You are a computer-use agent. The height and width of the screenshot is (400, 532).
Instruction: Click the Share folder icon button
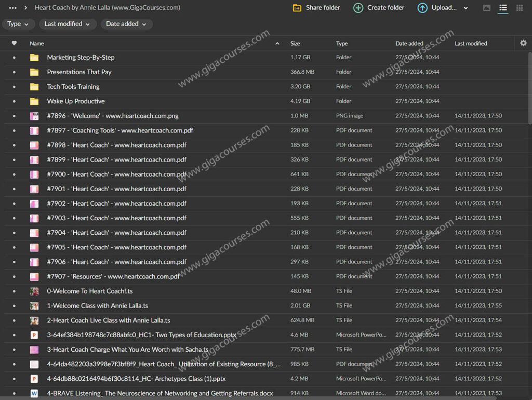point(297,8)
